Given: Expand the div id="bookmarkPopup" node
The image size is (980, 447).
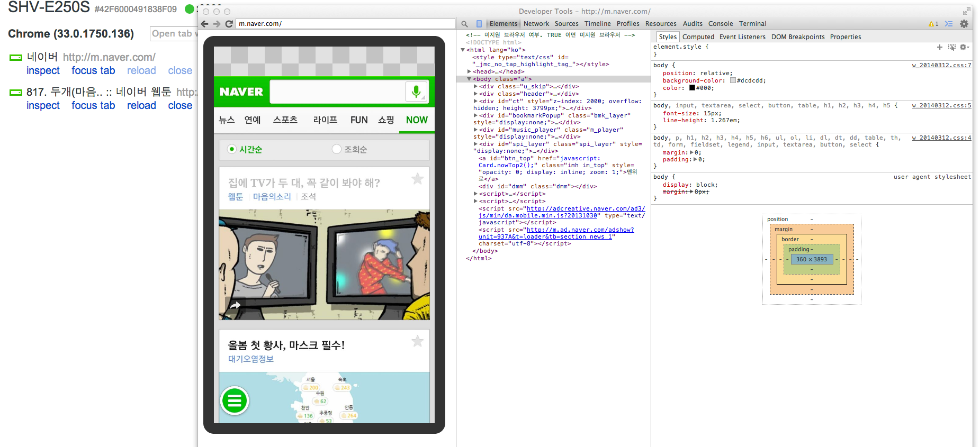Looking at the screenshot, I should click(475, 115).
